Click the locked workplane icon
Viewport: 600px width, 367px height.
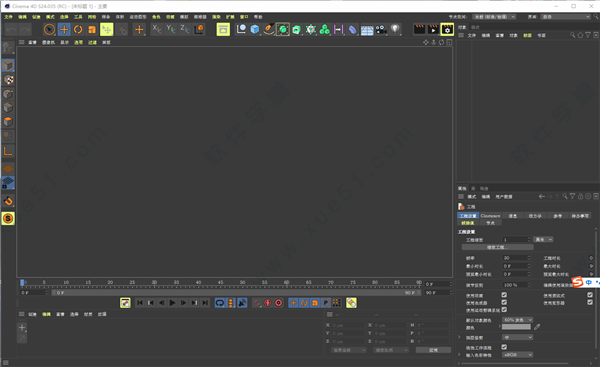(8, 183)
